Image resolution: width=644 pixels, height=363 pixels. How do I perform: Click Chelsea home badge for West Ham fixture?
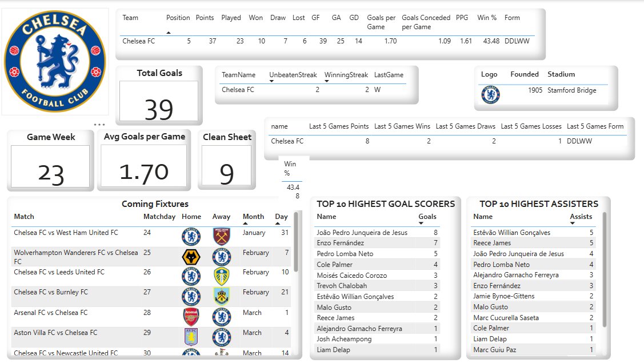coord(191,237)
